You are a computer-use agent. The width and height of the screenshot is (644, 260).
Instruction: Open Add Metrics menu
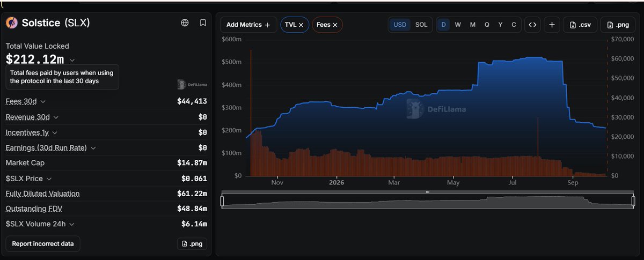pyautogui.click(x=248, y=25)
